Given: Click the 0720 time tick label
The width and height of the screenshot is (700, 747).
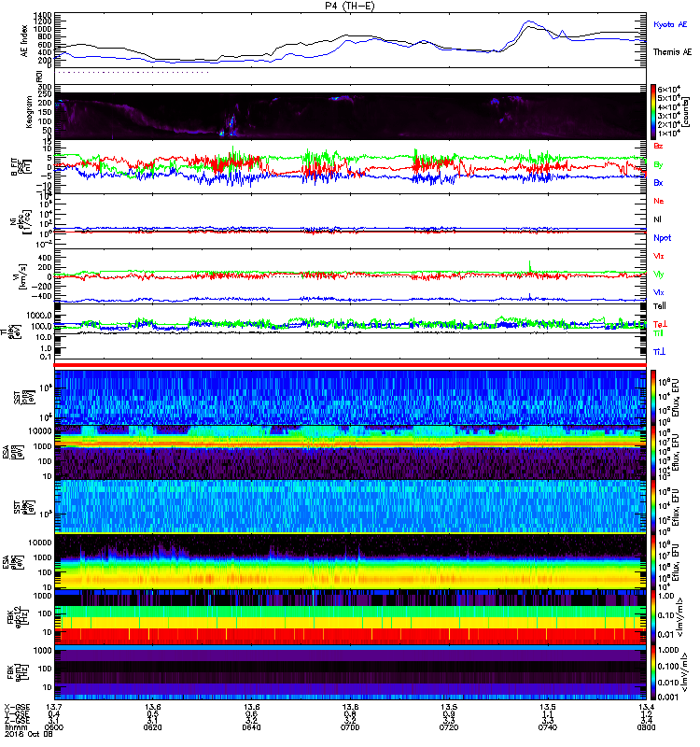Looking at the screenshot, I should pos(449,727).
